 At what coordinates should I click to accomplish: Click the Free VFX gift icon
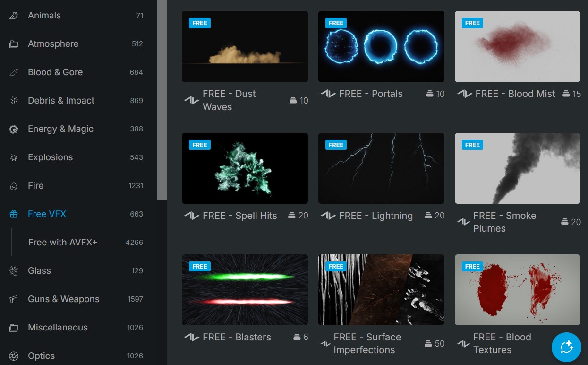[x=14, y=214]
